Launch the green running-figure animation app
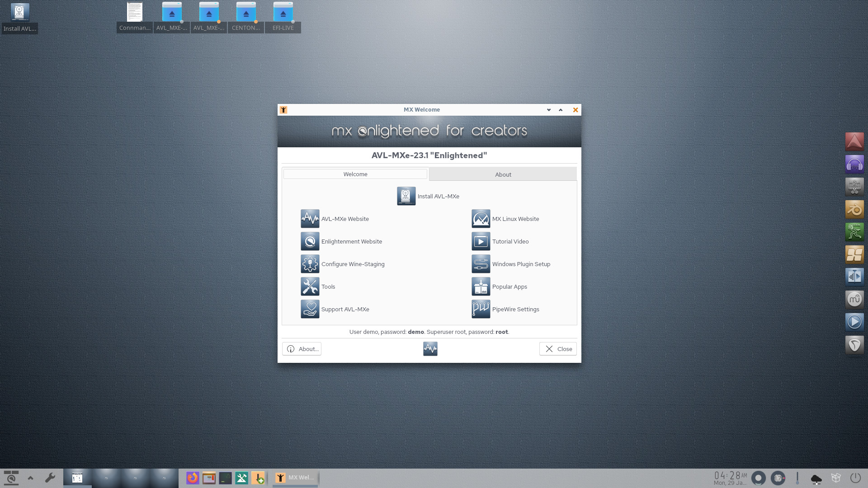Image resolution: width=868 pixels, height=488 pixels. 854,232
